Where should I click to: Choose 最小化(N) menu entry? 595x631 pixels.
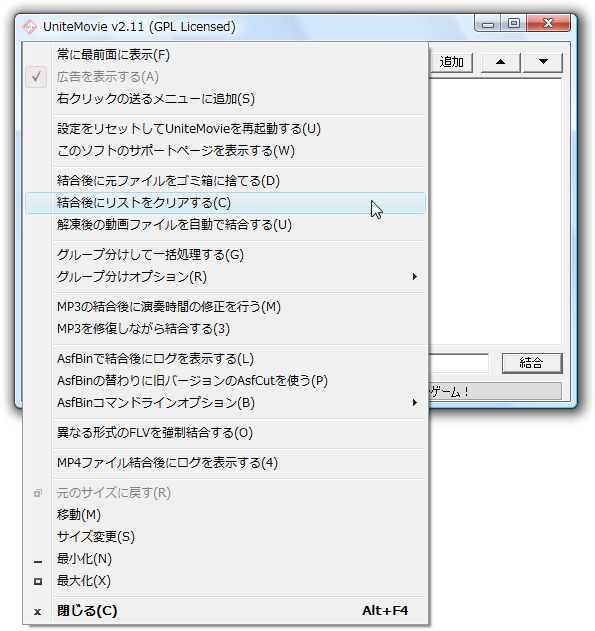225,559
